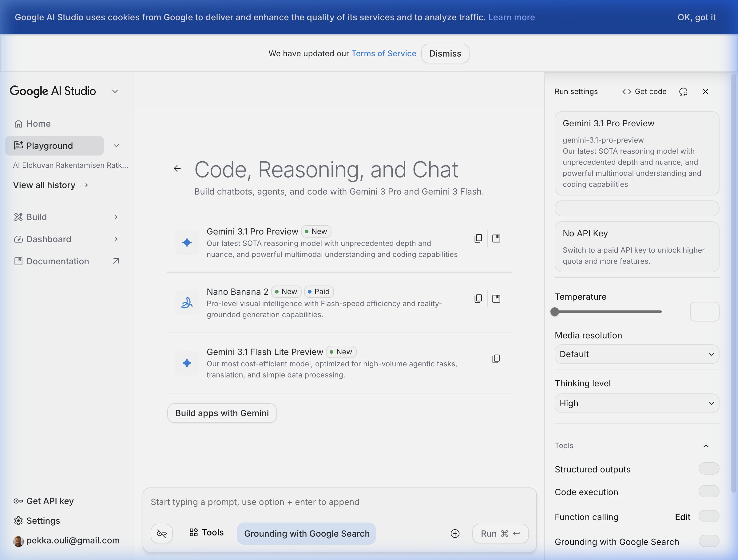Reset run settings to defaults

click(684, 92)
